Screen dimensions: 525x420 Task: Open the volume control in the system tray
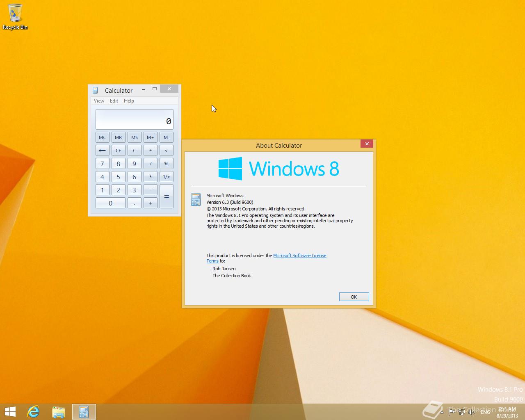[x=471, y=412]
